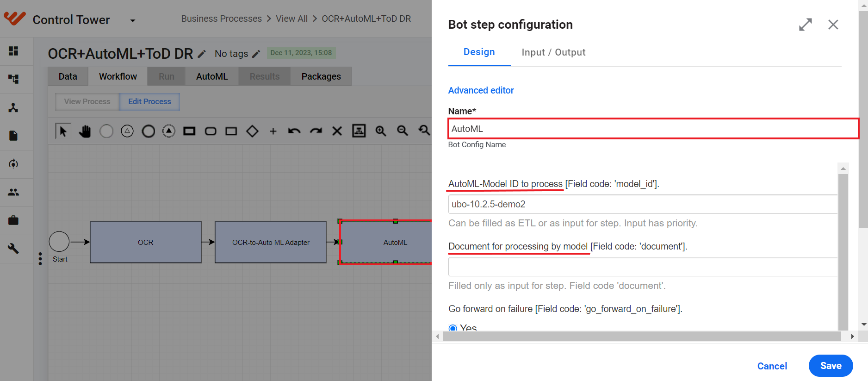This screenshot has width=868, height=381.
Task: Pick the filled triangle event shape
Action: (x=169, y=131)
